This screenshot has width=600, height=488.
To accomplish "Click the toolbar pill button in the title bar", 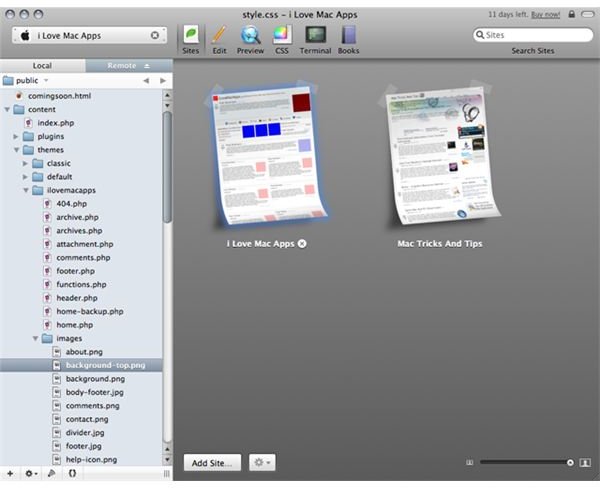I will click(x=587, y=15).
